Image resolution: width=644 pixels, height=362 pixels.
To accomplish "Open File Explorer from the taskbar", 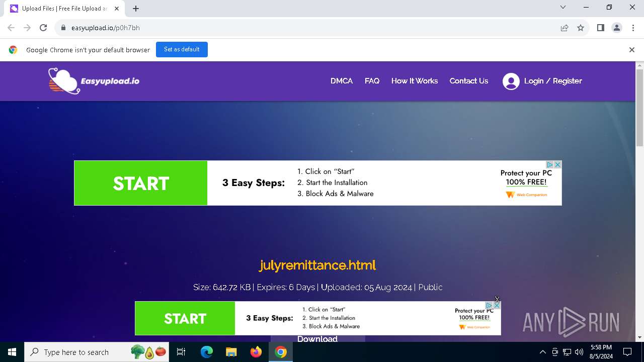I will coord(231,352).
